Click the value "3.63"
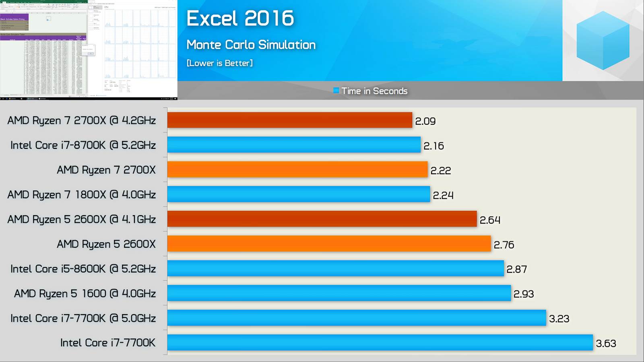Screen dimensions: 644x362 606,343
